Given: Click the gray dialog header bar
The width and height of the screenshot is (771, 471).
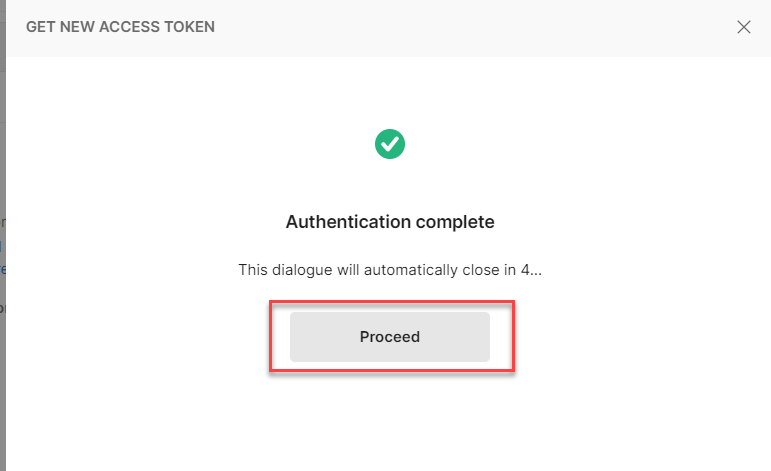Looking at the screenshot, I should (x=450, y=27).
